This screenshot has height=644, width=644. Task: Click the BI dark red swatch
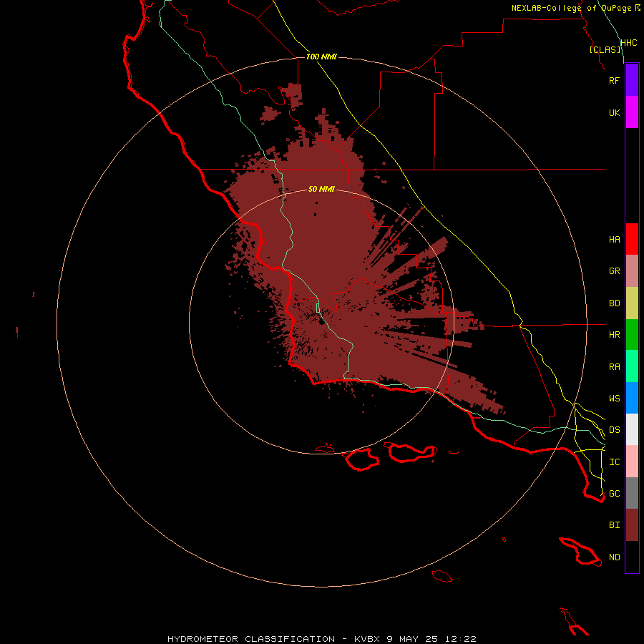[x=632, y=525]
